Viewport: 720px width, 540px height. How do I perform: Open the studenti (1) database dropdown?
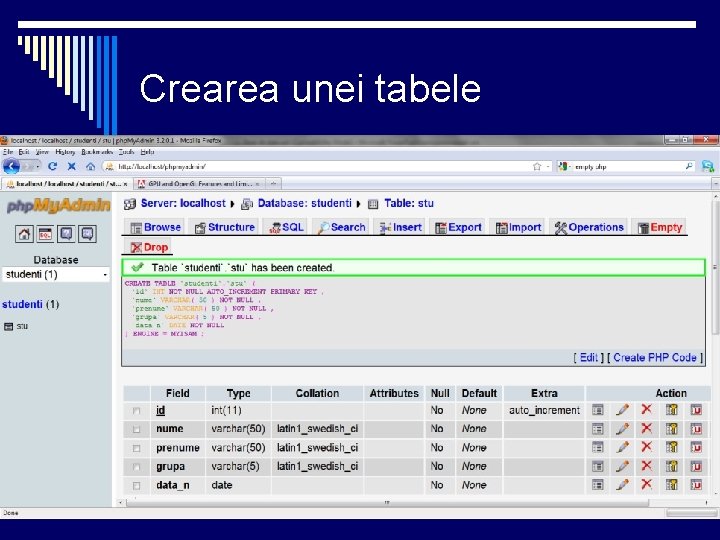point(56,275)
